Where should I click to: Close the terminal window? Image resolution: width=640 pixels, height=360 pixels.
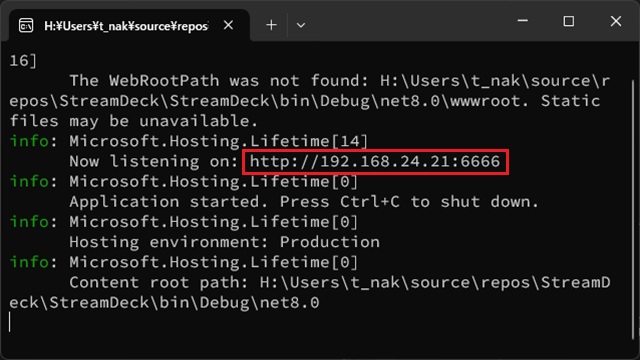tap(616, 21)
